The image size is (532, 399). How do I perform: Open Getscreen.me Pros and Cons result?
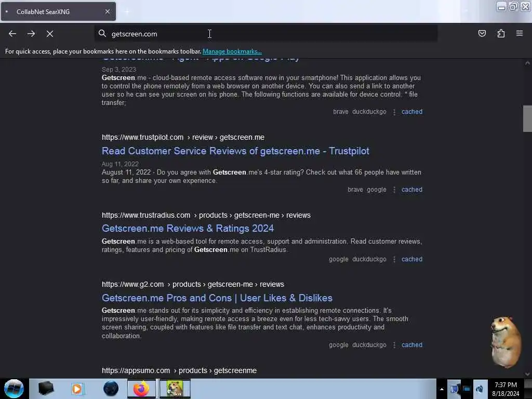point(217,298)
